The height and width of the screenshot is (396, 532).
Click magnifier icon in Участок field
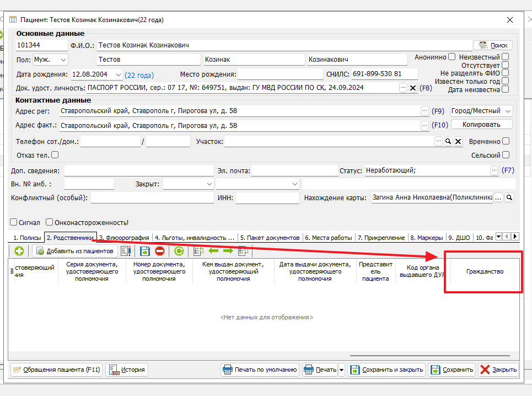pyautogui.click(x=448, y=141)
